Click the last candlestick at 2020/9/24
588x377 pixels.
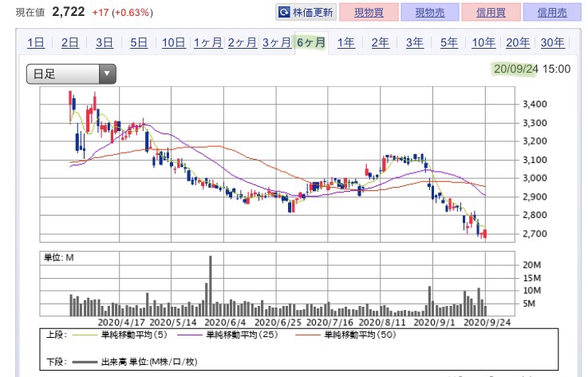pos(485,234)
